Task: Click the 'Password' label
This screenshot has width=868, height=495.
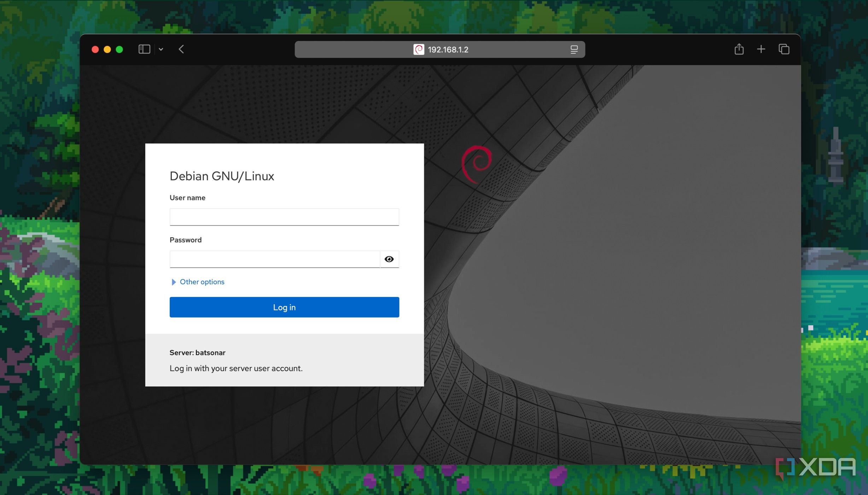Action: [186, 240]
